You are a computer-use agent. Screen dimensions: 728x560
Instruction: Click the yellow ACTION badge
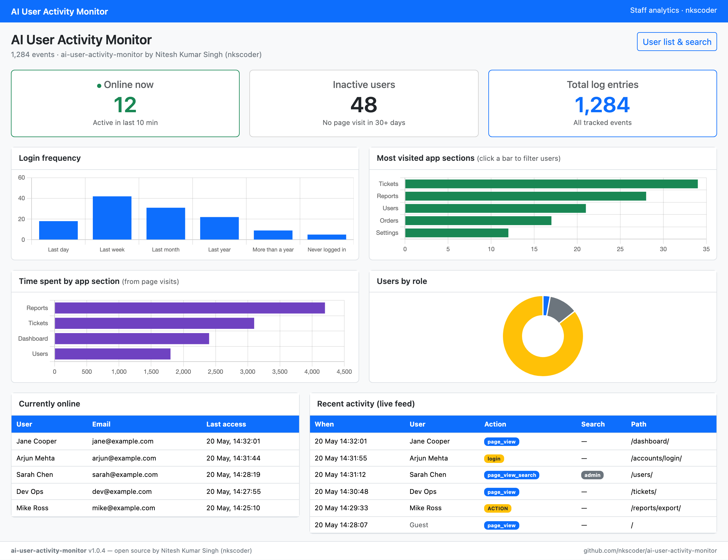(x=497, y=508)
